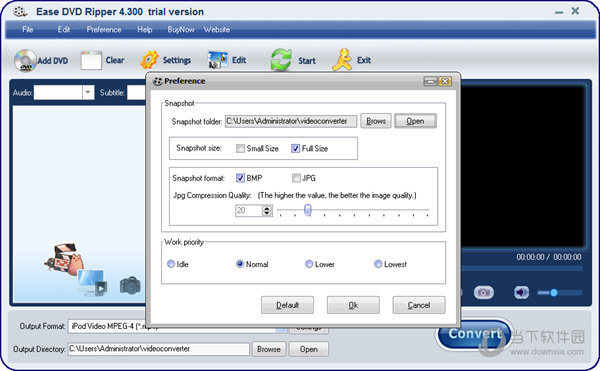Click the Output Directory path field

tap(159, 349)
